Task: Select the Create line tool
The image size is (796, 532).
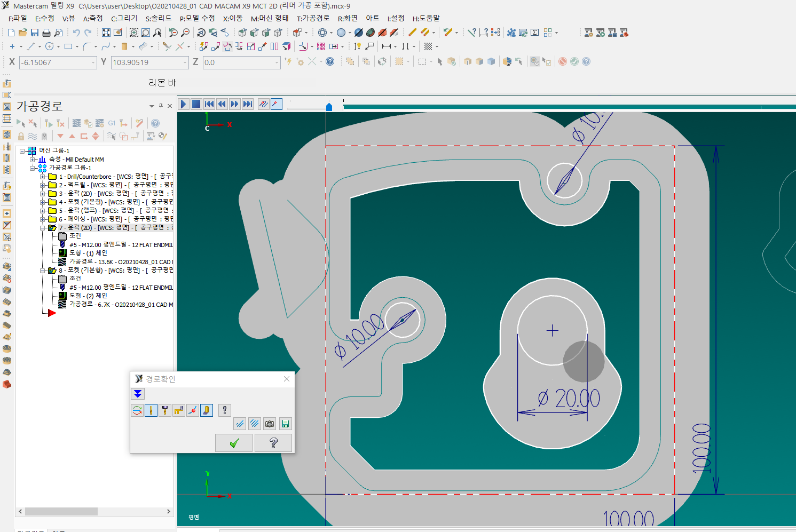Action: (30, 46)
